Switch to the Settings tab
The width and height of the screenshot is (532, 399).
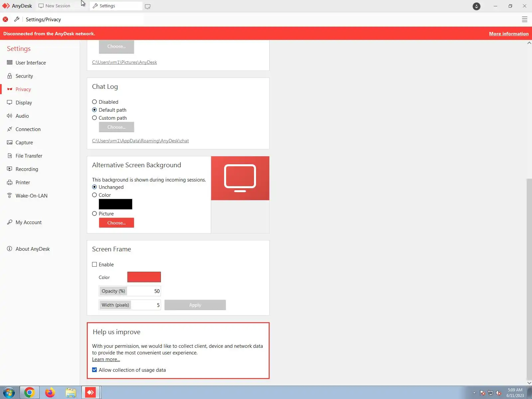click(116, 6)
